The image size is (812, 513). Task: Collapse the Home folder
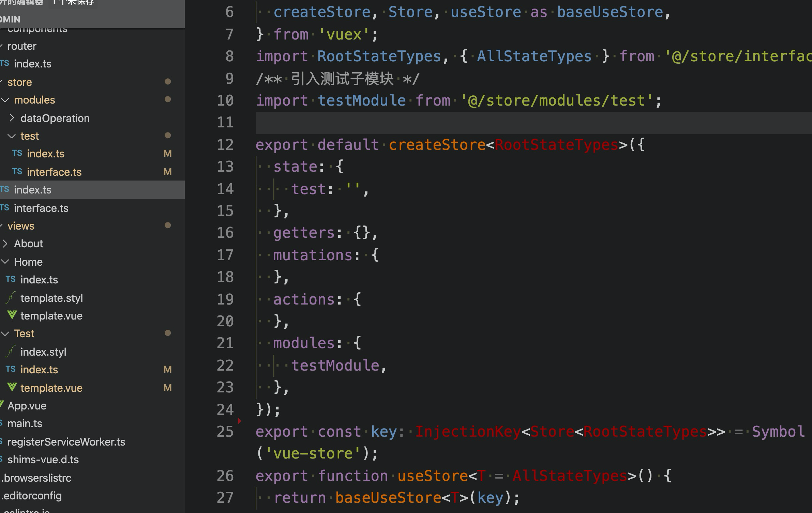(x=5, y=262)
